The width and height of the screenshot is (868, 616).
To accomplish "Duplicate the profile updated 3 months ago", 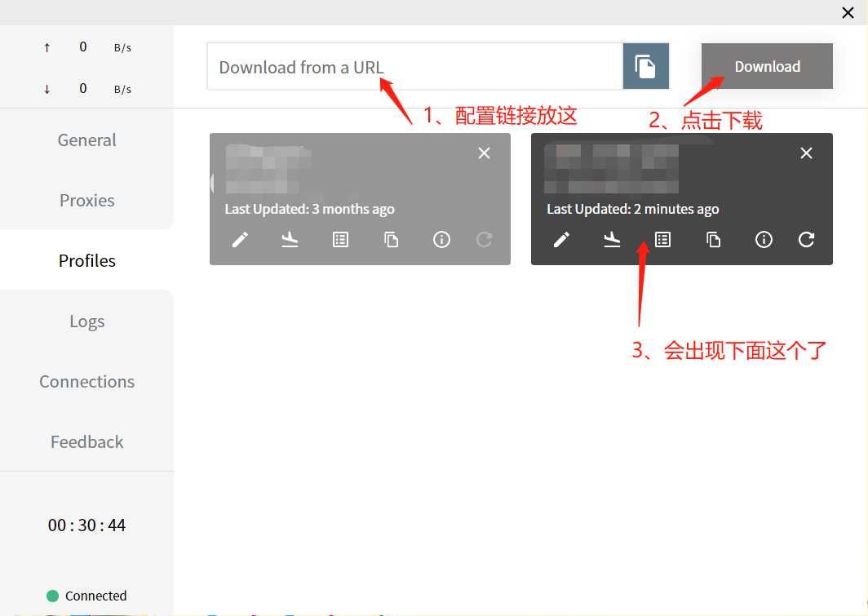I will 392,240.
